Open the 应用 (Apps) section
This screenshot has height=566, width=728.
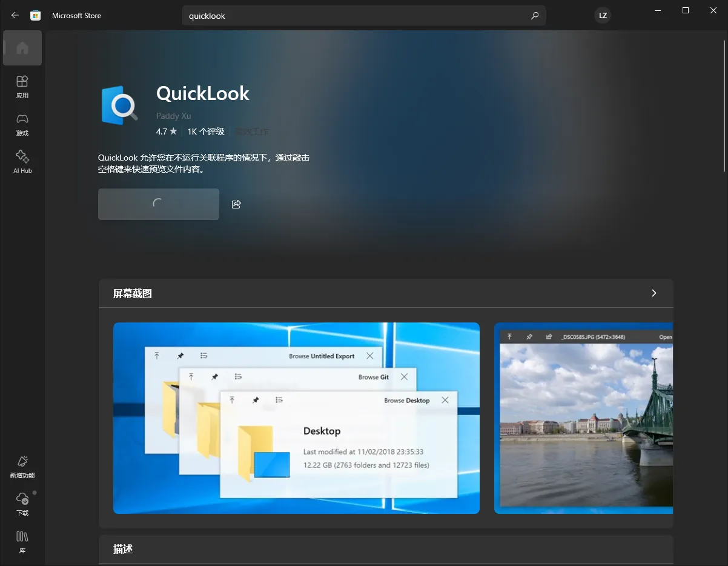click(22, 87)
